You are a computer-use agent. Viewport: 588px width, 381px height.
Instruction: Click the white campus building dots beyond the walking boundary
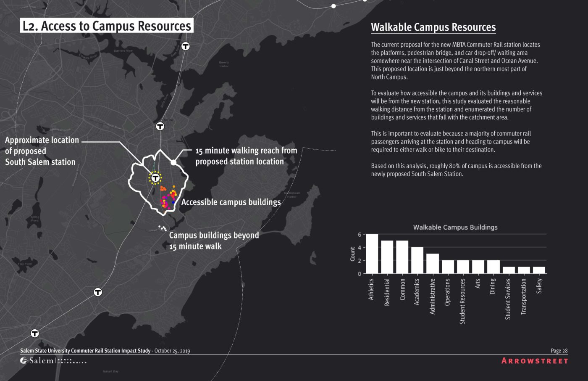pos(162,228)
